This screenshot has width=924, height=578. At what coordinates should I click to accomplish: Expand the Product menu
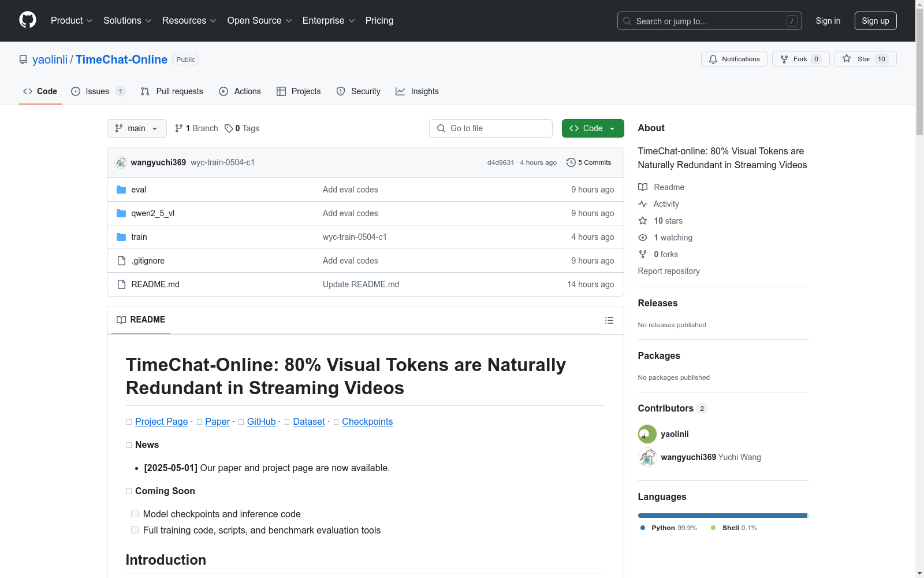pos(72,21)
